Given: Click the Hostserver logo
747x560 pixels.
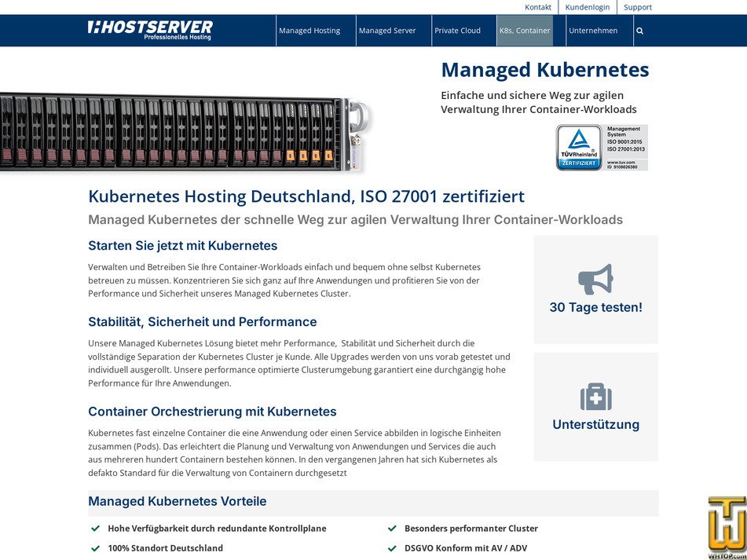Looking at the screenshot, I should point(150,30).
